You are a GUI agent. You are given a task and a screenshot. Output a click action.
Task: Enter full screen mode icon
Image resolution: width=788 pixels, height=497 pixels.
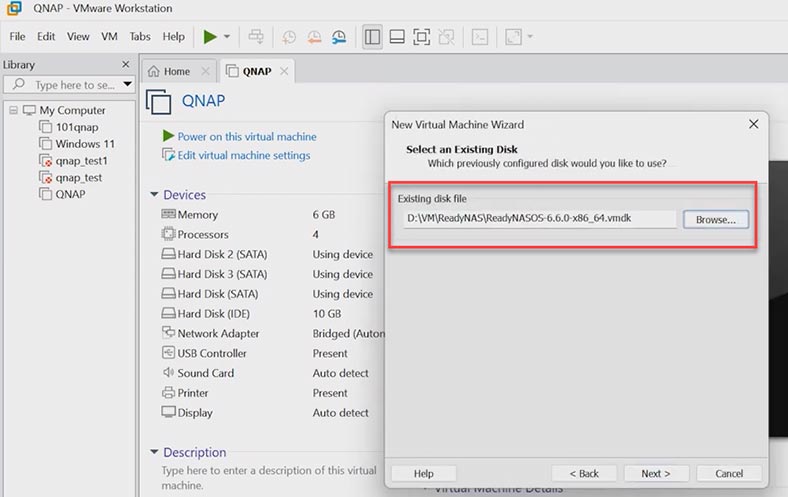pos(422,37)
